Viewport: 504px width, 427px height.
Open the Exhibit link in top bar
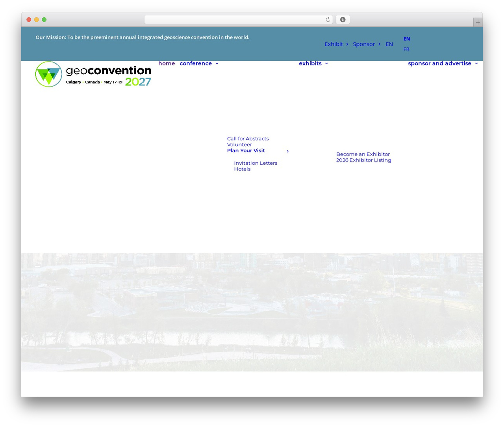coord(334,44)
